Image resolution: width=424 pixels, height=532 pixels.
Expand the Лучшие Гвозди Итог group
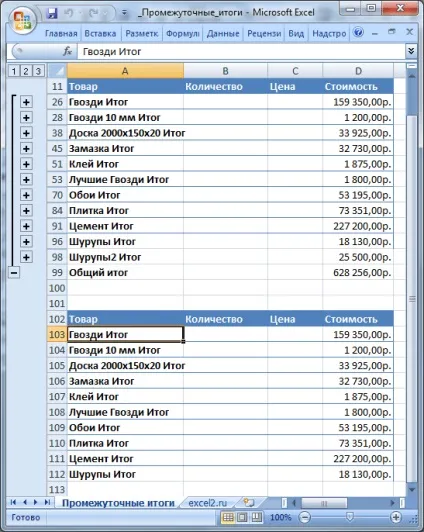(26, 179)
